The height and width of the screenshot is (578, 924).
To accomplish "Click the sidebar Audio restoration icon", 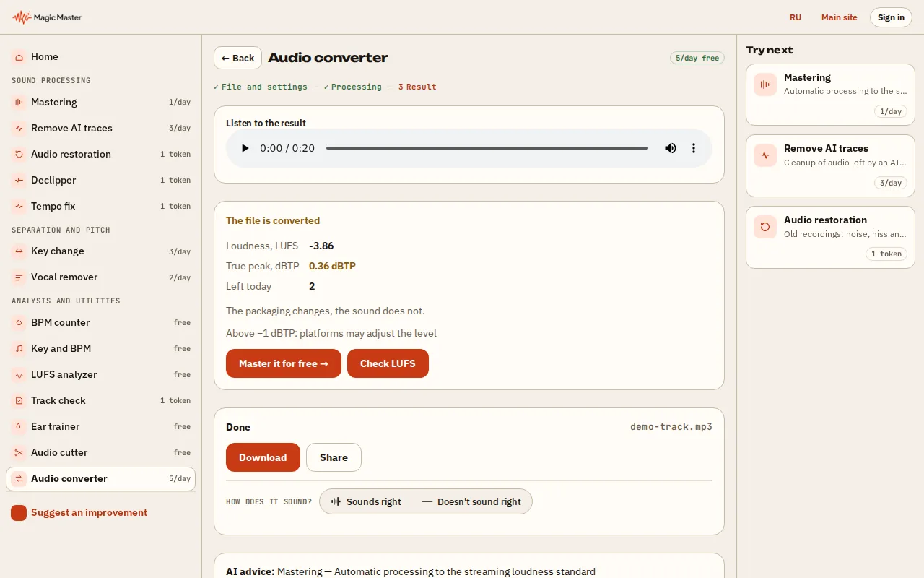I will point(19,154).
